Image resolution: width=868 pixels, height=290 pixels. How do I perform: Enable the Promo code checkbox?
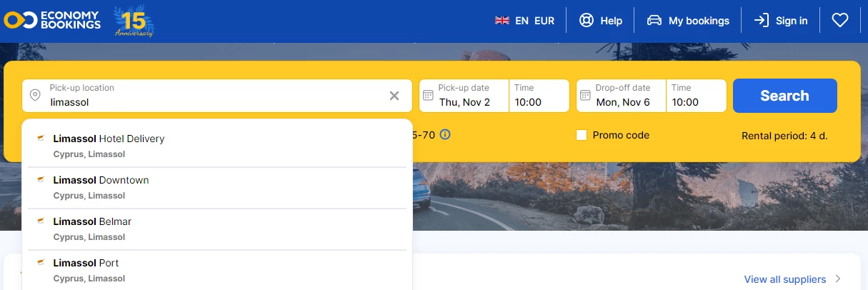pyautogui.click(x=582, y=135)
